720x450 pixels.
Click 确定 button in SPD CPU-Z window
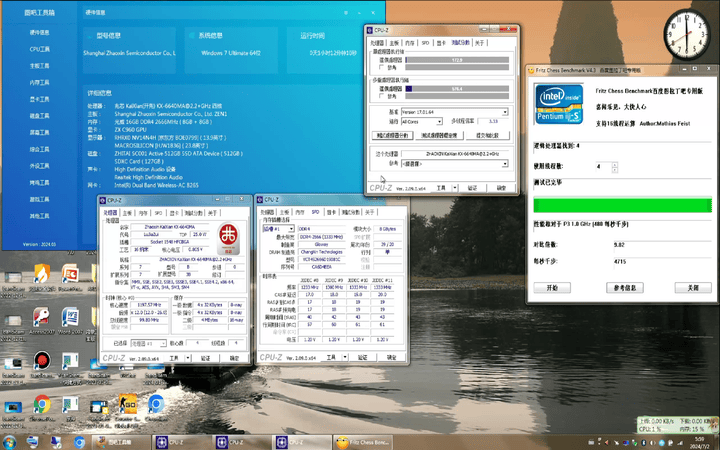[391, 357]
